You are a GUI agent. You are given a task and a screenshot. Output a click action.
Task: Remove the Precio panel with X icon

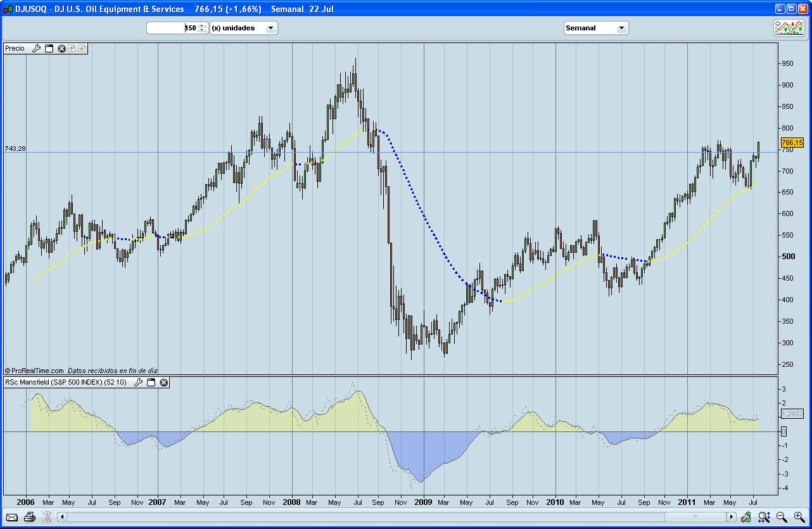(x=62, y=48)
